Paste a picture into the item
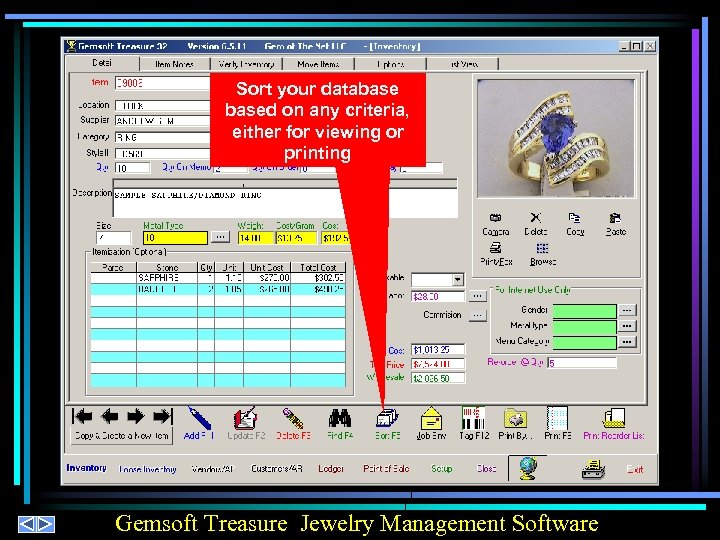720x540 pixels. pyautogui.click(x=615, y=224)
